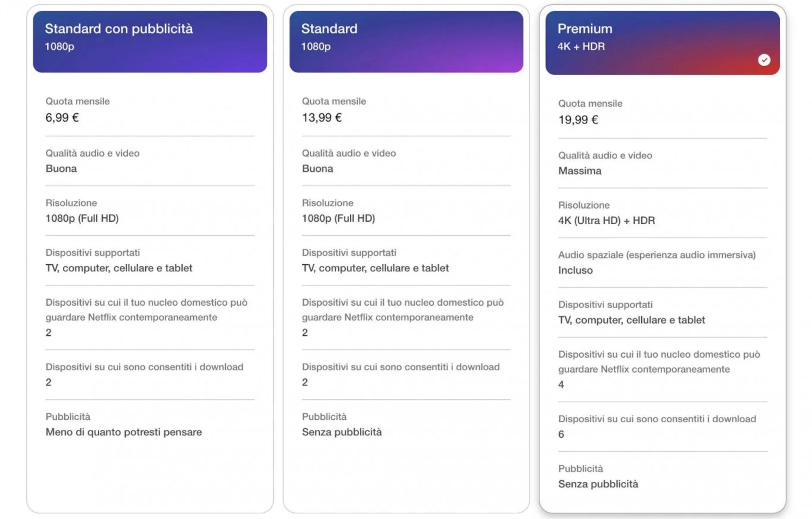The image size is (812, 519).
Task: Click Senza pubblicità in the Standard card
Action: click(x=341, y=432)
